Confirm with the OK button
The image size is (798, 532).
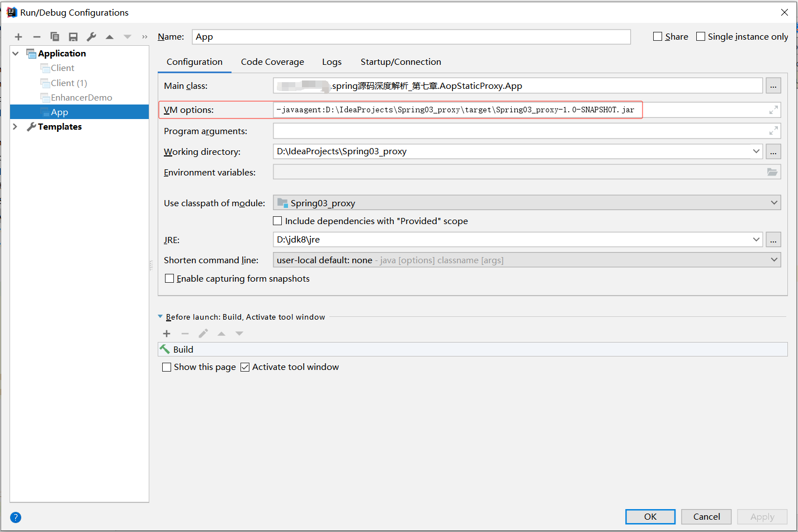pyautogui.click(x=650, y=516)
